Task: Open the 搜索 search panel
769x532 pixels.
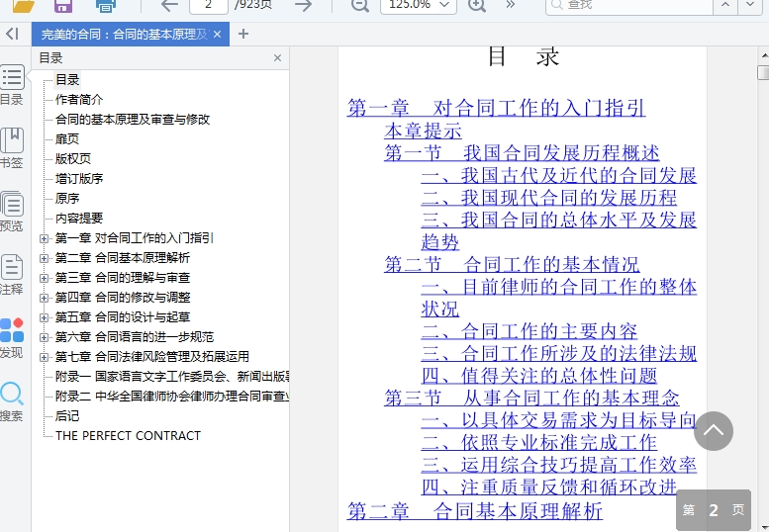Action: (x=12, y=401)
